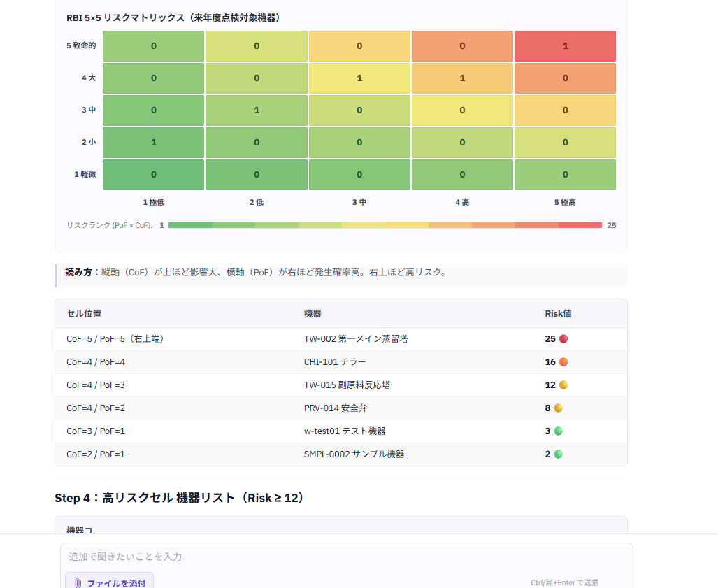Select the CoF 4 大 / PoF 3 中 matrix cell
718x588 pixels.
[359, 78]
